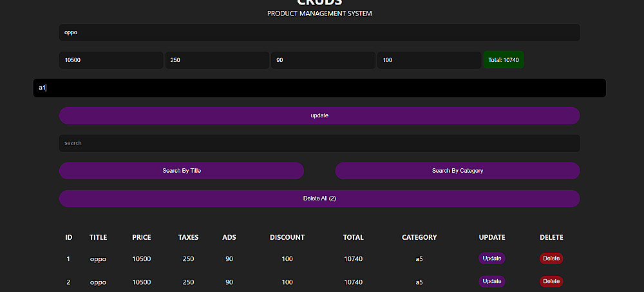Click the category field containing a1
The height and width of the screenshot is (292, 644).
tap(319, 88)
